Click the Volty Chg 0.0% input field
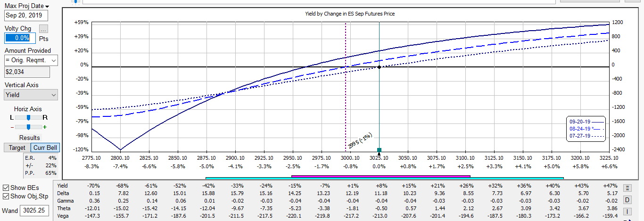This screenshot has height=221, width=644. (20, 38)
